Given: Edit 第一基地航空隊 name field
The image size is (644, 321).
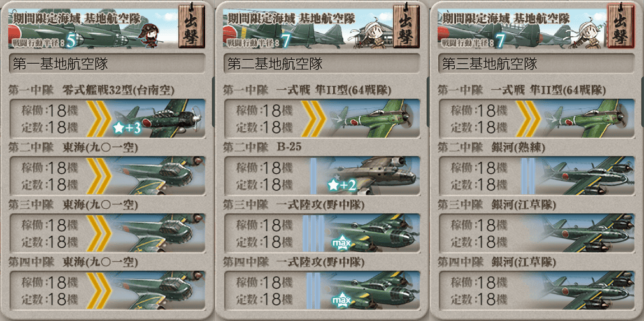Looking at the screenshot, I should 107,64.
